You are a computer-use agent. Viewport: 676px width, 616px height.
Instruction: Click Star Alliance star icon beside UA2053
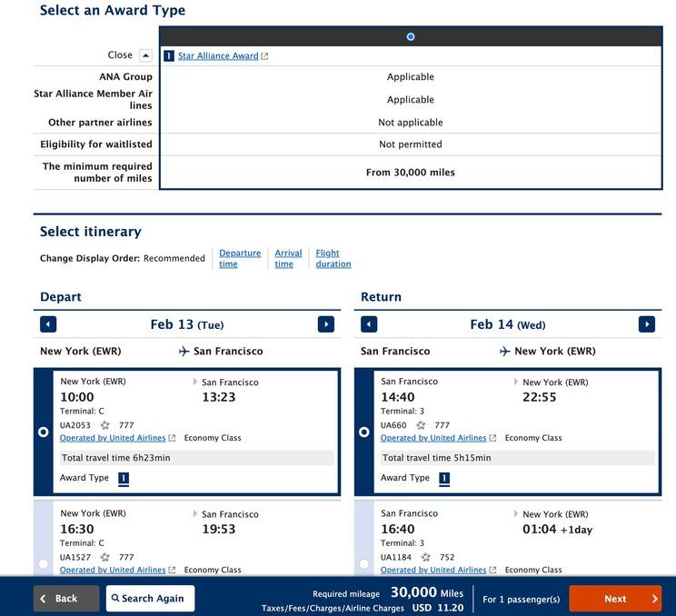pos(104,425)
